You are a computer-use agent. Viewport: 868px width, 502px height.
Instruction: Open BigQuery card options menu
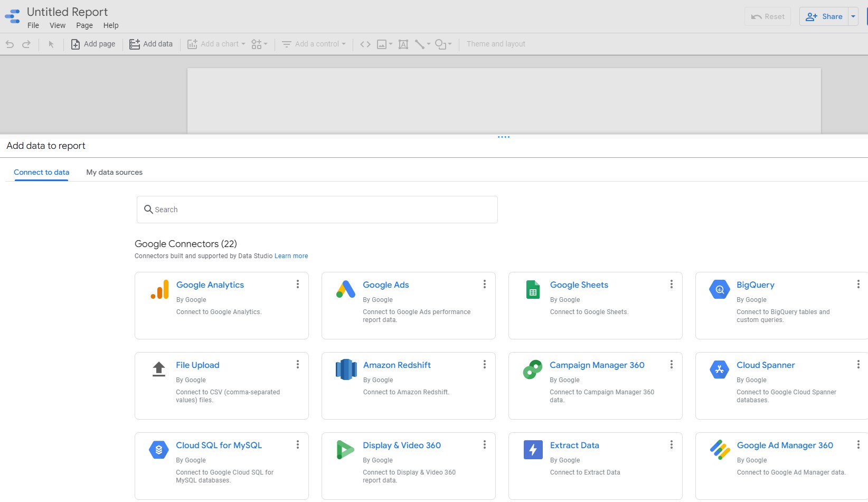858,284
